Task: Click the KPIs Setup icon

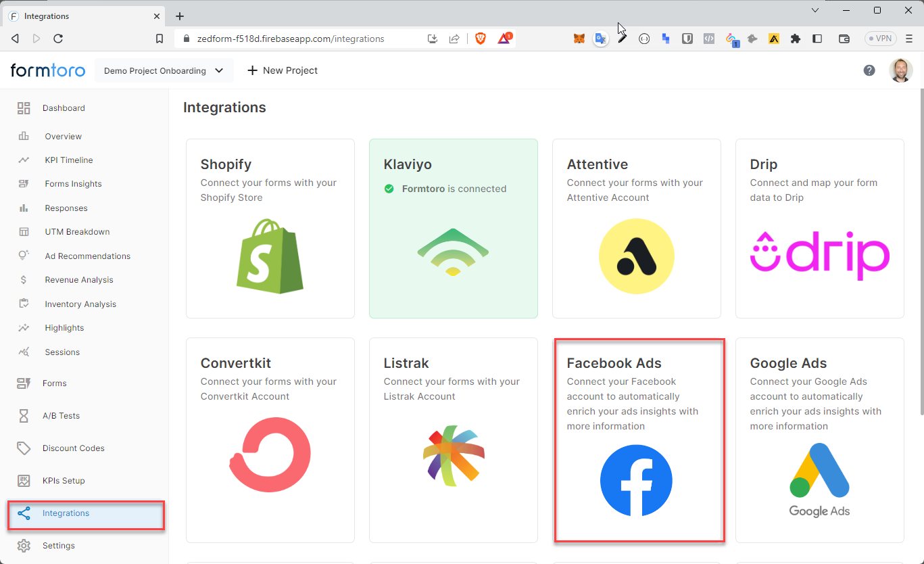Action: tap(24, 481)
